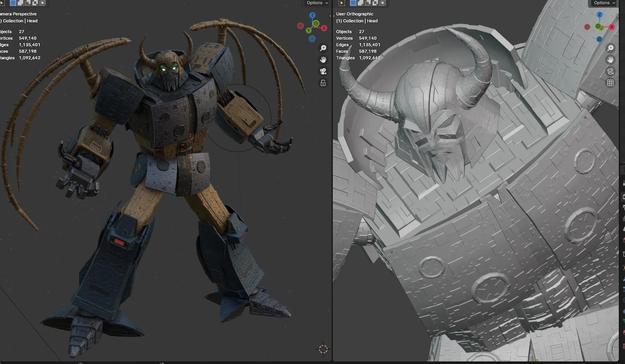Click the Z axis on the navigation gizmo
This screenshot has width=625, height=364.
point(312,15)
